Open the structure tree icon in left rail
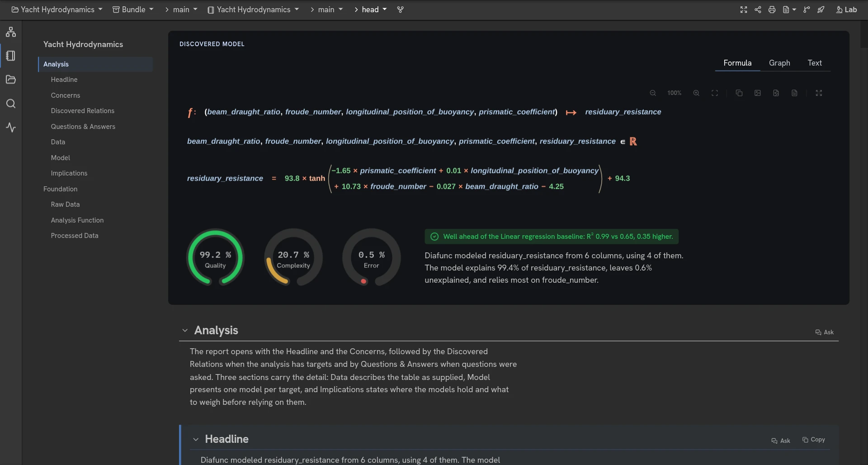This screenshot has width=868, height=465. point(11,32)
